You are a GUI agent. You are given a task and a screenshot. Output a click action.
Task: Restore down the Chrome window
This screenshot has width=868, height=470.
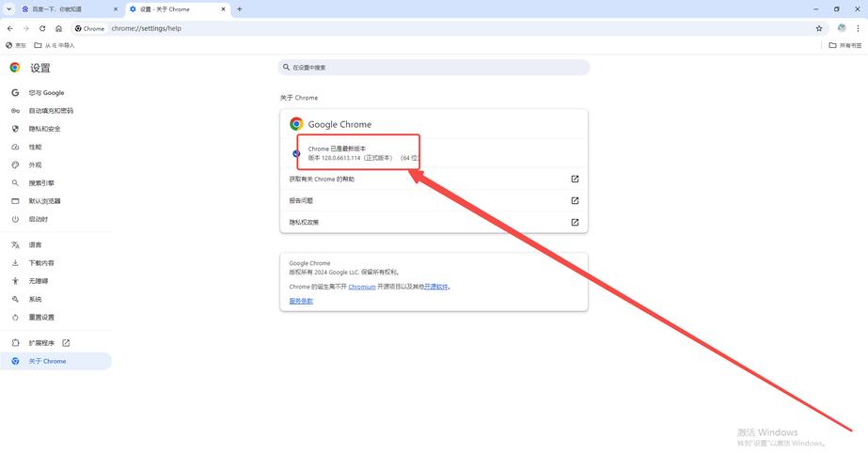coord(836,9)
